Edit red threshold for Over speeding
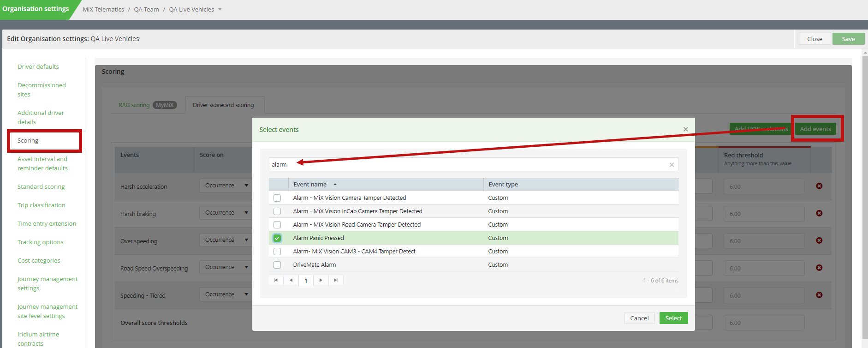 [764, 241]
